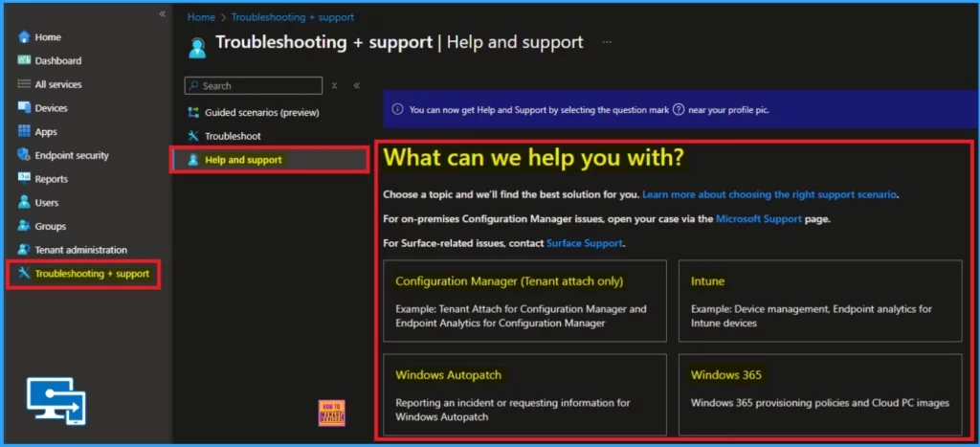Click the page header support person icon
Image resolution: width=980 pixels, height=447 pixels.
click(x=197, y=48)
